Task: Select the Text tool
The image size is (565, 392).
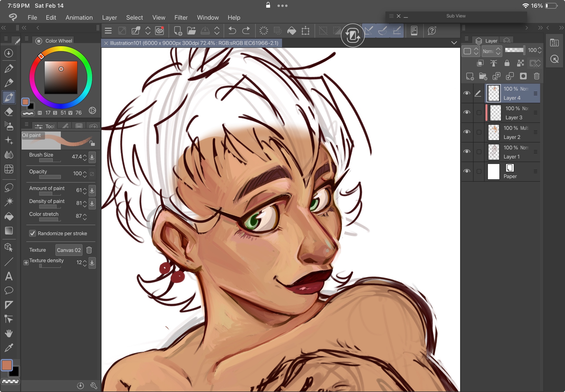Action: [x=9, y=276]
